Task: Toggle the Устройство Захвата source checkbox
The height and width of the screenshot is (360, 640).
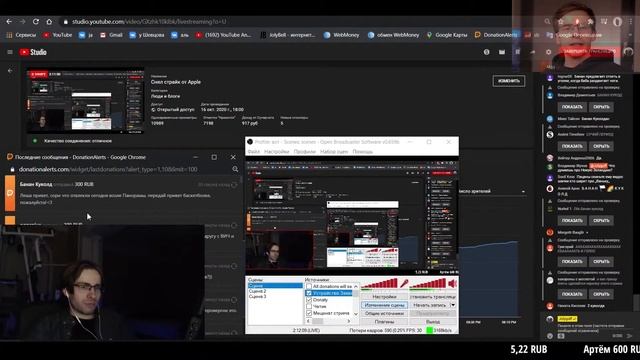Action: [x=309, y=293]
